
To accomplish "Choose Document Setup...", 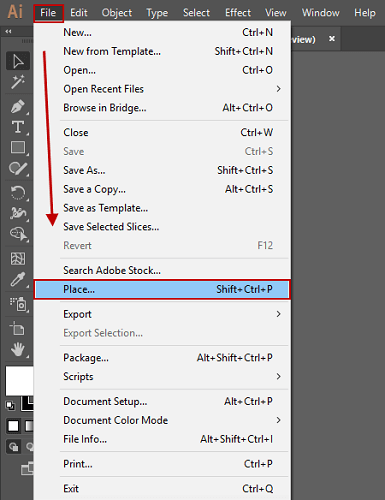I will [x=162, y=401].
